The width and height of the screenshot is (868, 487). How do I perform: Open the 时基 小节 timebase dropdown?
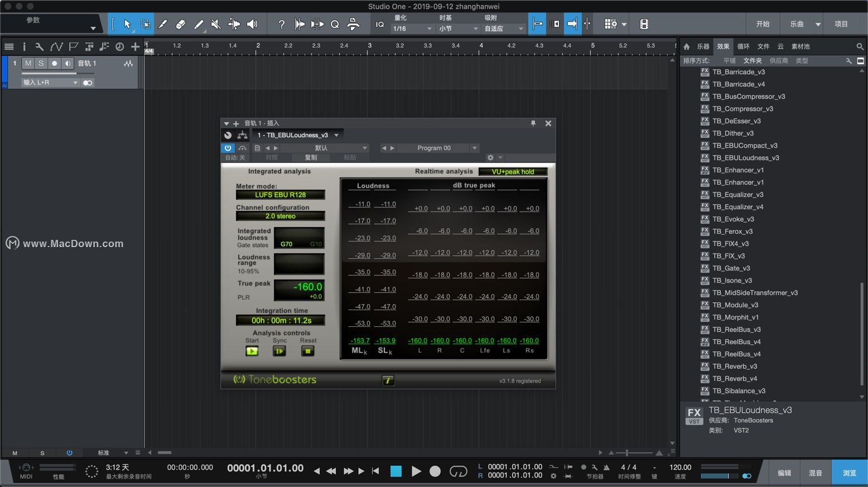(458, 28)
